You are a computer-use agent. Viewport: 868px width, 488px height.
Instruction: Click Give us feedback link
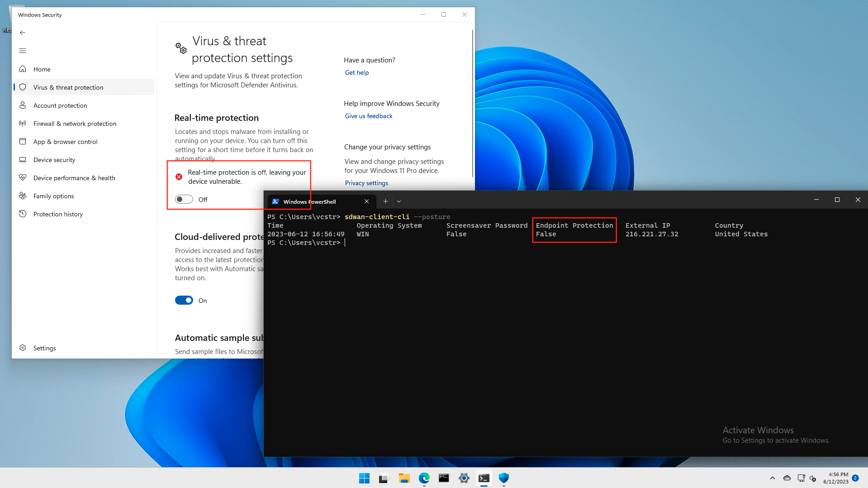pyautogui.click(x=369, y=116)
